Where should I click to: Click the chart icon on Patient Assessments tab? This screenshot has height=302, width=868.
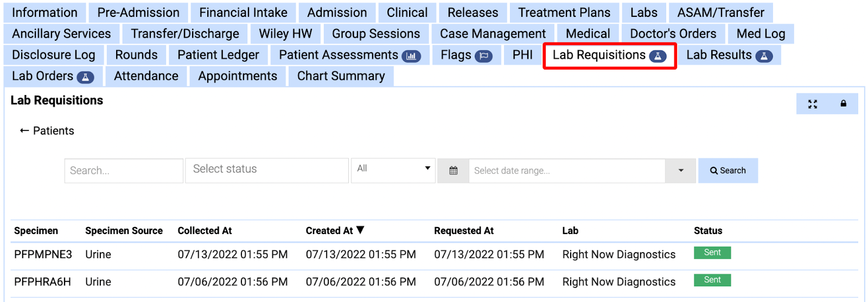411,56
